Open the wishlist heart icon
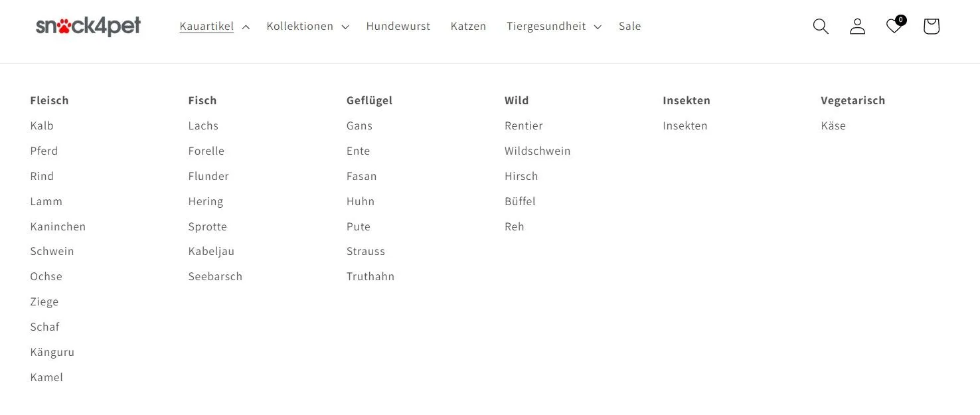Image resolution: width=980 pixels, height=415 pixels. click(894, 27)
